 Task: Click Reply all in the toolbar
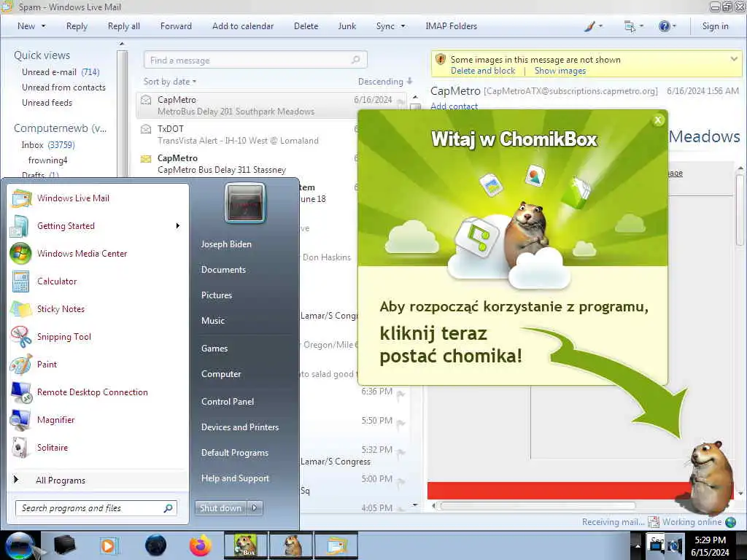pyautogui.click(x=124, y=26)
